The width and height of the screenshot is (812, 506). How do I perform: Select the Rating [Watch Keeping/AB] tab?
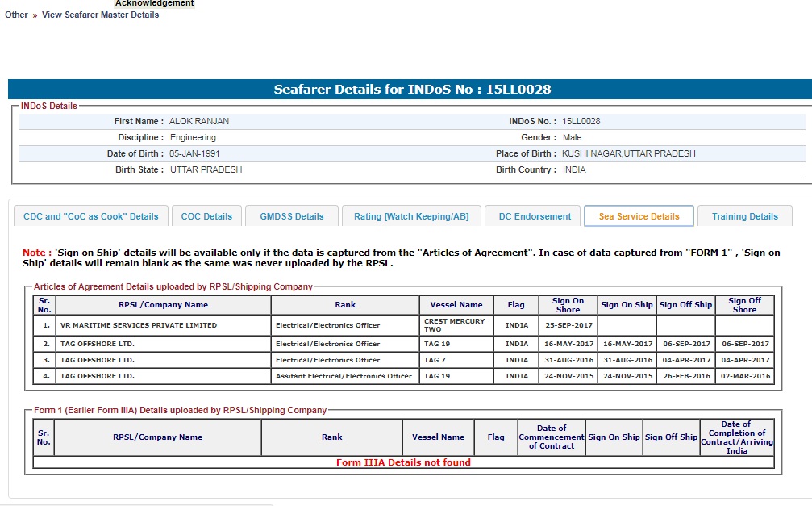pyautogui.click(x=411, y=216)
